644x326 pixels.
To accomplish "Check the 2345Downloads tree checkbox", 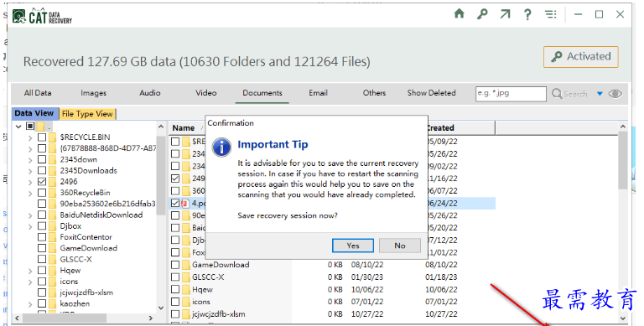I will click(42, 170).
